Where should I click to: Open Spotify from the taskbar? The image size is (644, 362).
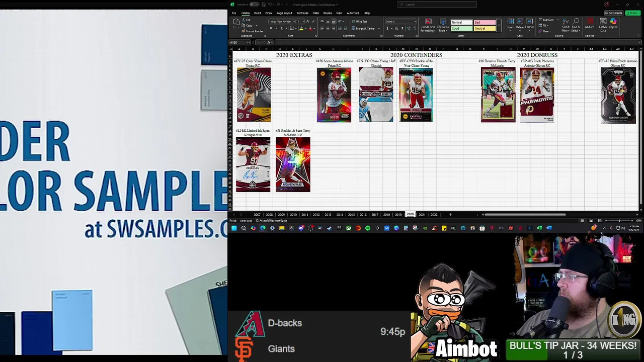(367, 228)
